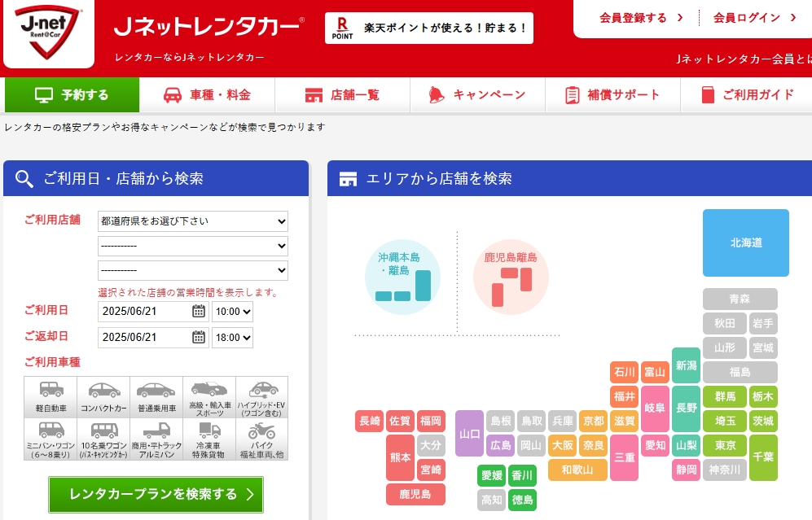The width and height of the screenshot is (812, 520).
Task: Select 群馬 on the area map
Action: (725, 396)
